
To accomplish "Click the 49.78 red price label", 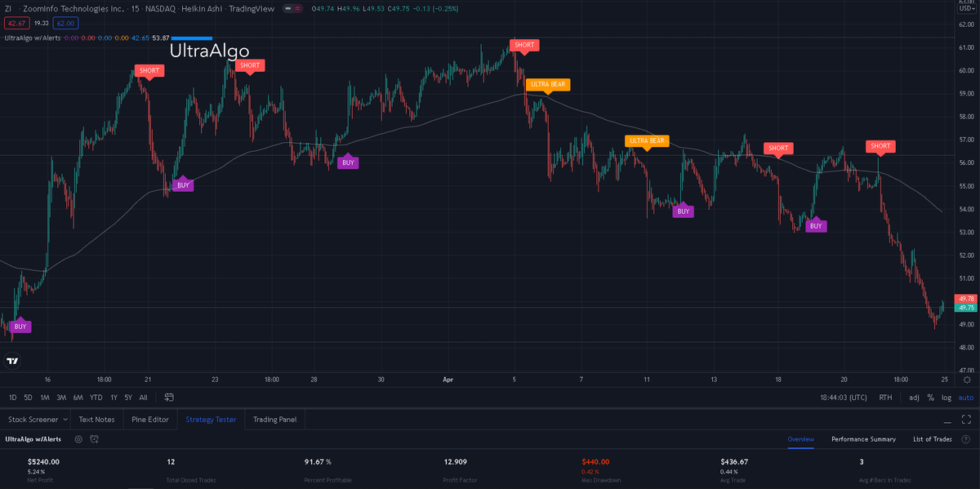I will [967, 299].
